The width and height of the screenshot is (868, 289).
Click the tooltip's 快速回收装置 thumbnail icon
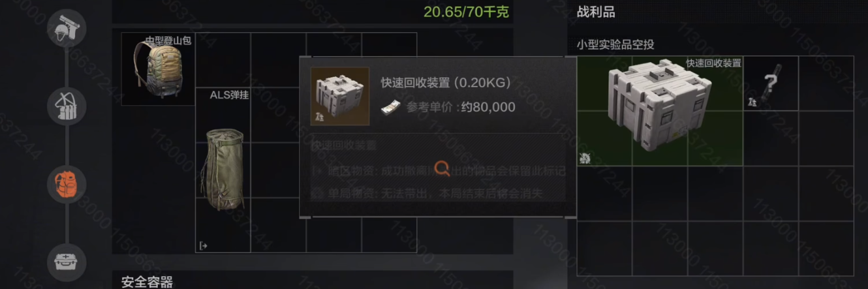[x=340, y=96]
